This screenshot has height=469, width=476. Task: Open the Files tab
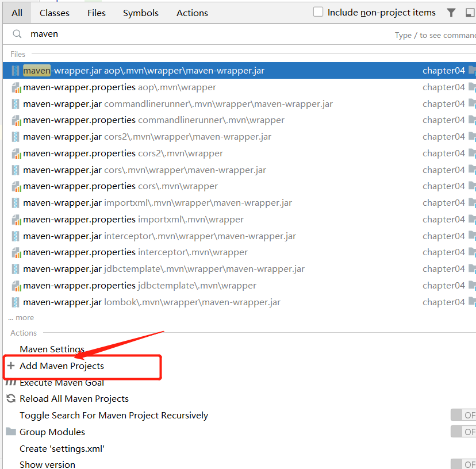tap(96, 13)
